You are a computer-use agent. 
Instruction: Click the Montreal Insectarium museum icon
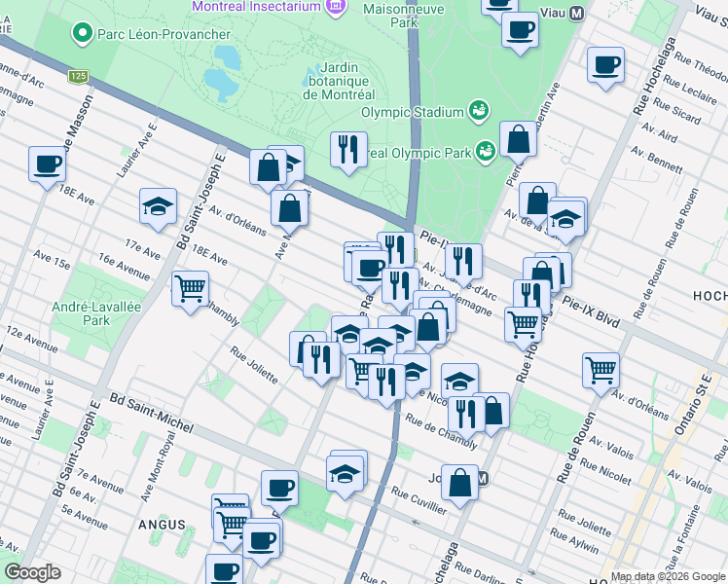[336, 7]
